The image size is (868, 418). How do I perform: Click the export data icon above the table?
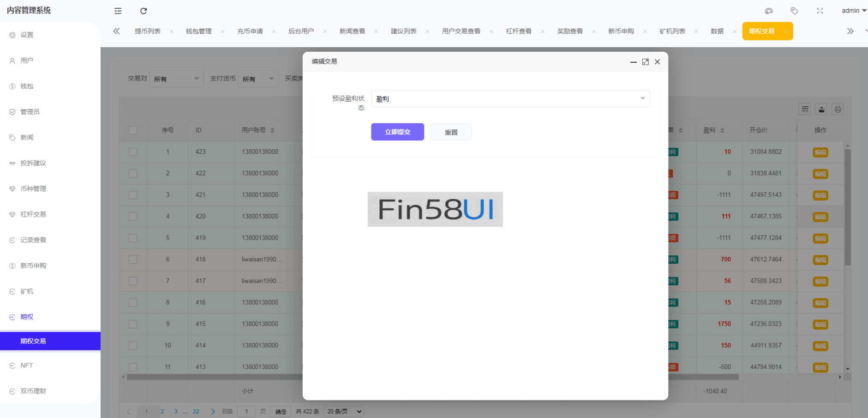(x=821, y=109)
